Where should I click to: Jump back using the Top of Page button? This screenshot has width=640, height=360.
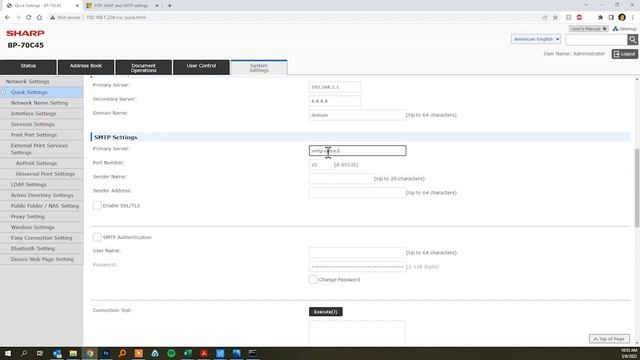[x=609, y=339]
